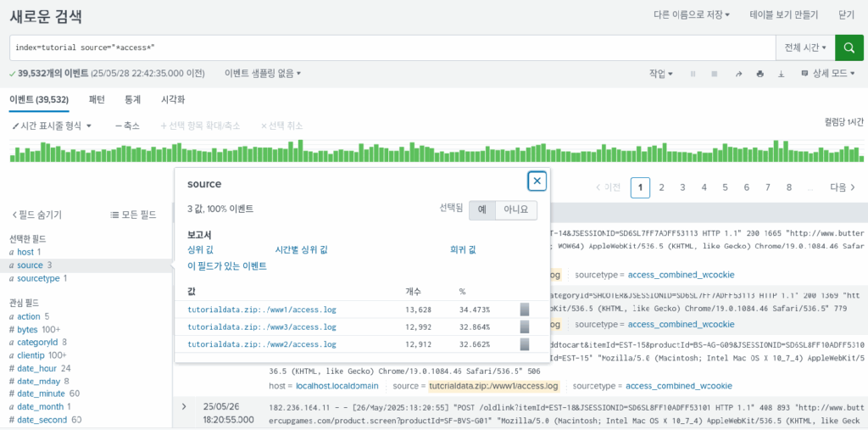Run search with green magnifier button
The image size is (868, 430).
[x=849, y=48]
